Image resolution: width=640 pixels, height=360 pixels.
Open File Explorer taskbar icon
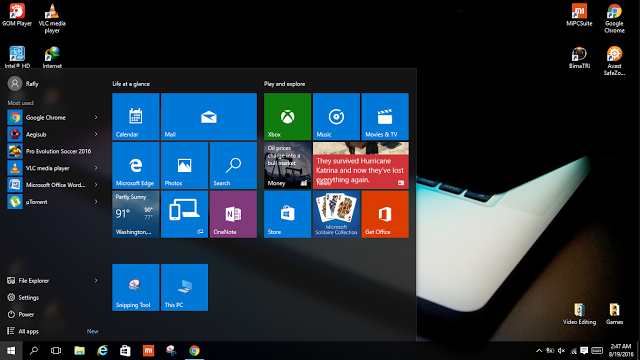click(79, 351)
